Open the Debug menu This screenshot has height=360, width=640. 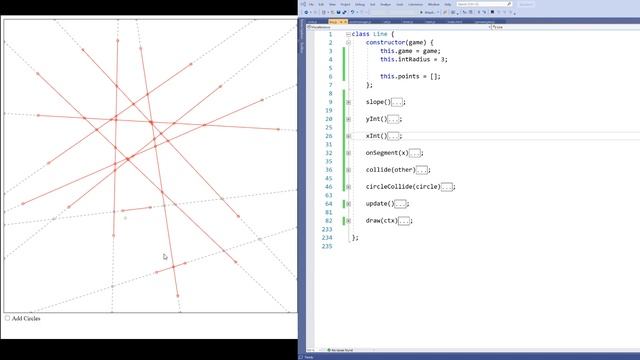tap(360, 4)
